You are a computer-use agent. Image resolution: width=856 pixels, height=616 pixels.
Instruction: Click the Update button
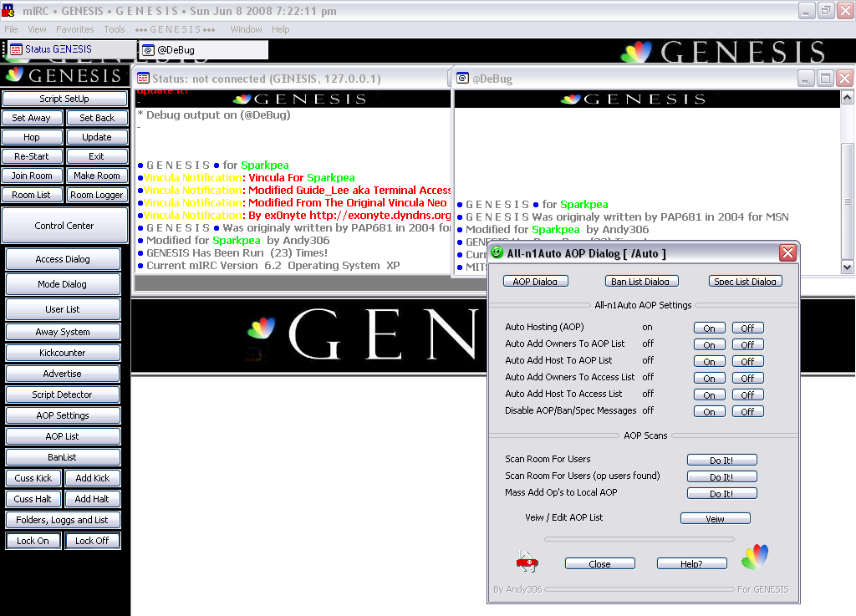97,138
